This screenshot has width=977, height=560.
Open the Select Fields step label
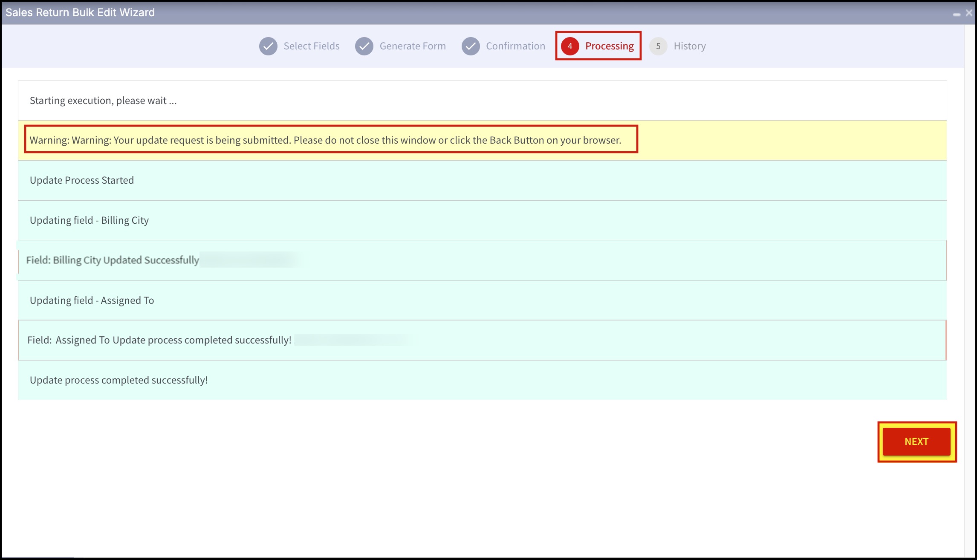click(311, 46)
